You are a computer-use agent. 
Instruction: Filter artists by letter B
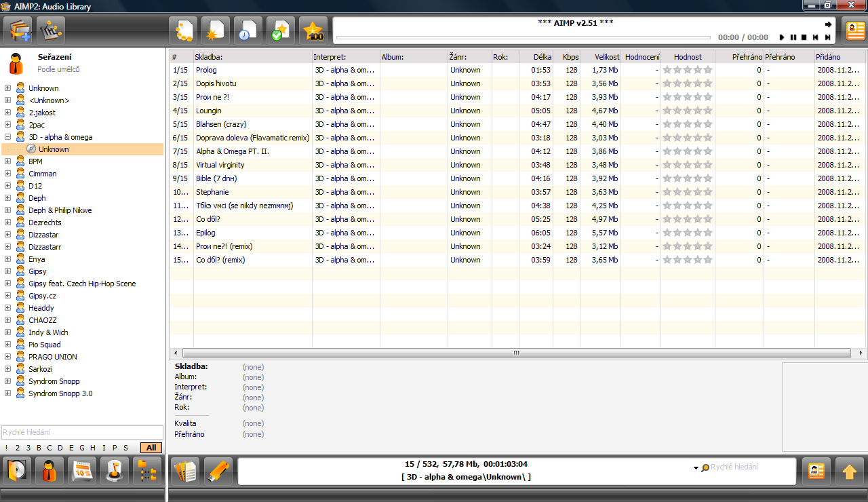click(x=39, y=448)
